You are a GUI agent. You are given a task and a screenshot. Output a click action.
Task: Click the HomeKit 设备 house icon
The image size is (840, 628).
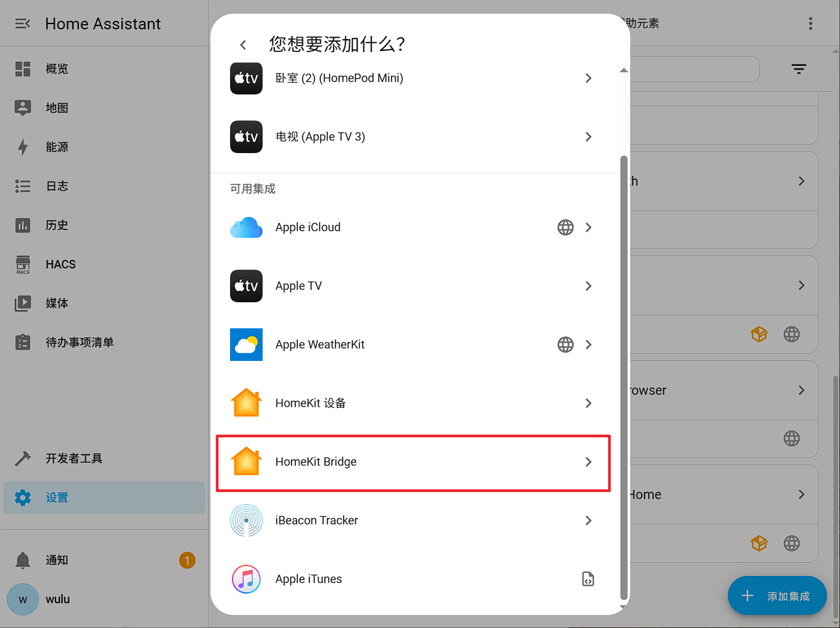coord(246,403)
